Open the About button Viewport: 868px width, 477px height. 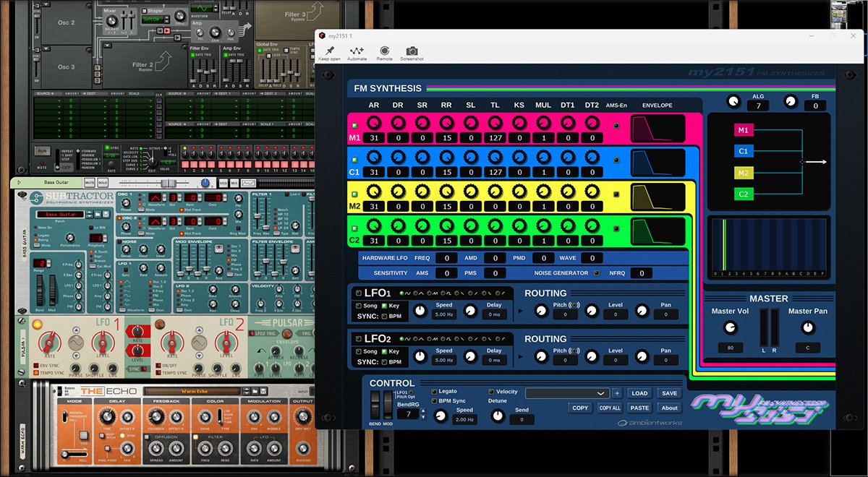pyautogui.click(x=669, y=408)
